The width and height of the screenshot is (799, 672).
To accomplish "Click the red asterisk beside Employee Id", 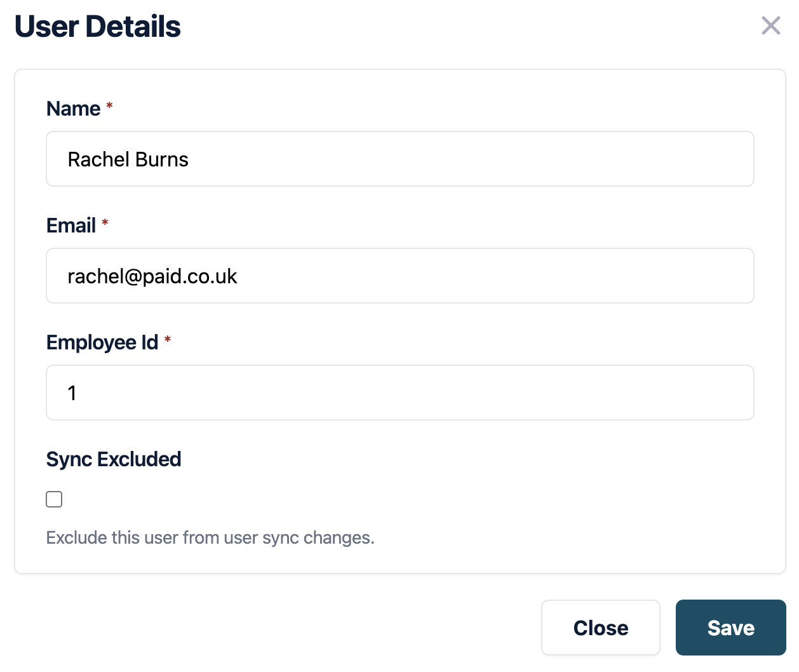I will tap(168, 339).
